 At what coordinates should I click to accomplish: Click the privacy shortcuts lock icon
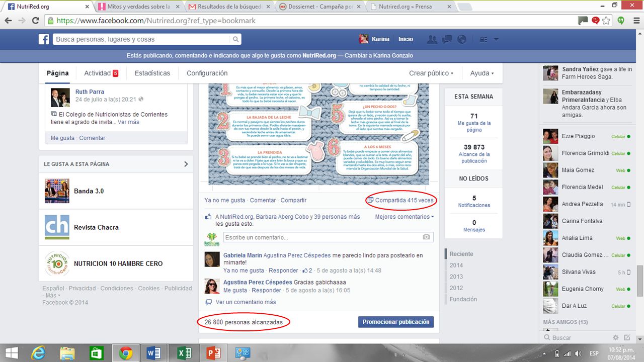483,39
